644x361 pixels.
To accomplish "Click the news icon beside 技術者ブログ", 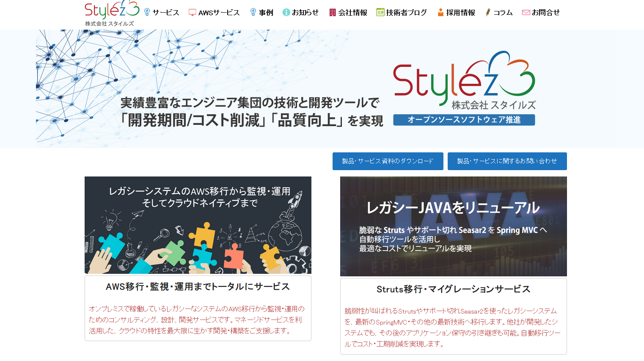I will tap(380, 12).
